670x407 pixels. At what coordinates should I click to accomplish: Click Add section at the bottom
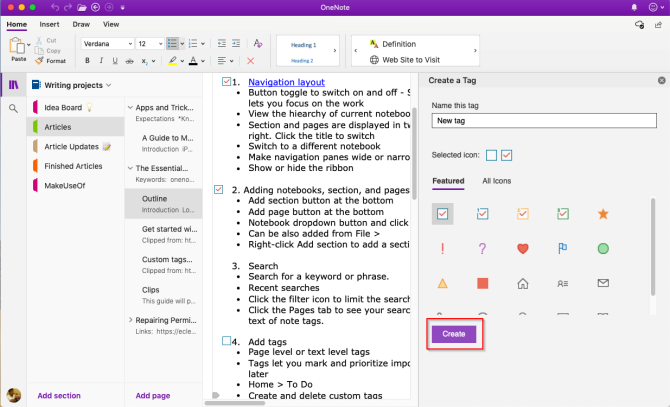[59, 395]
